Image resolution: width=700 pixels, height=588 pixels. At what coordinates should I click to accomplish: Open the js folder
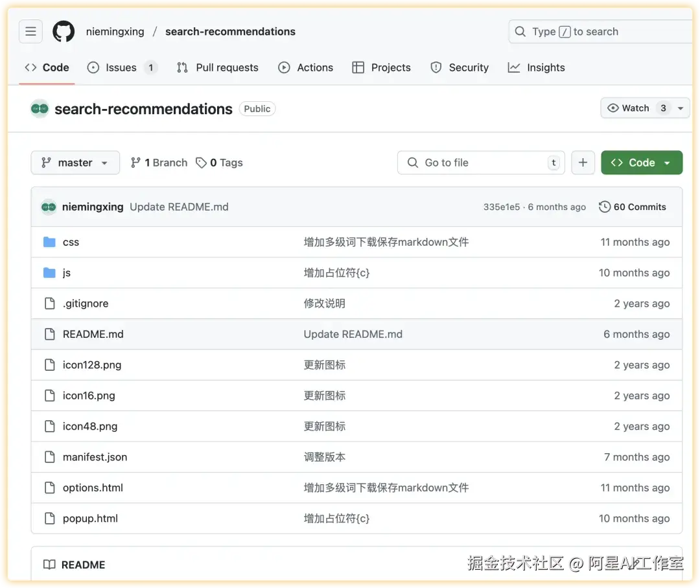[x=67, y=273]
